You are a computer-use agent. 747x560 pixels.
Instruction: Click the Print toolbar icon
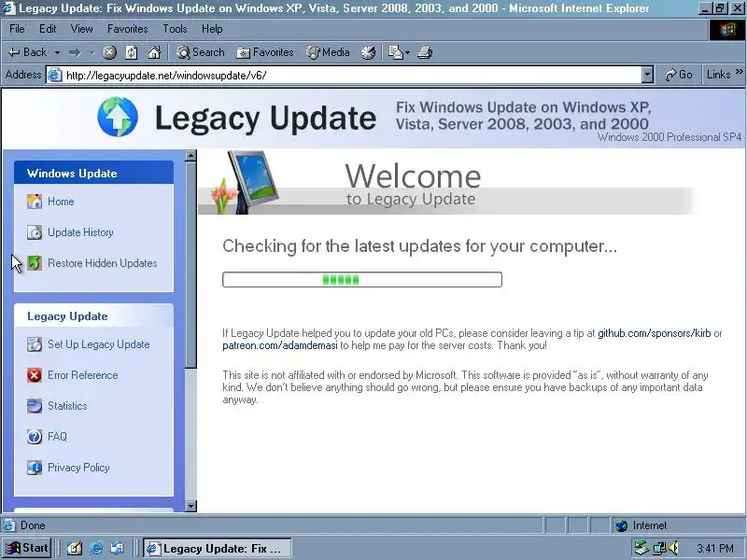[x=425, y=52]
